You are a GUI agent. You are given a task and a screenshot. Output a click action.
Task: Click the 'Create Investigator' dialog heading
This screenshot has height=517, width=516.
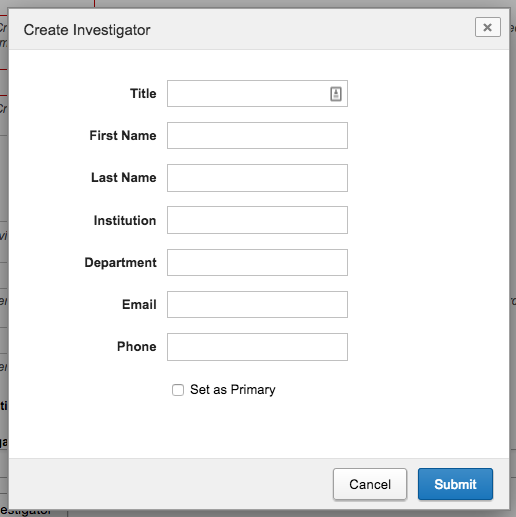click(87, 30)
